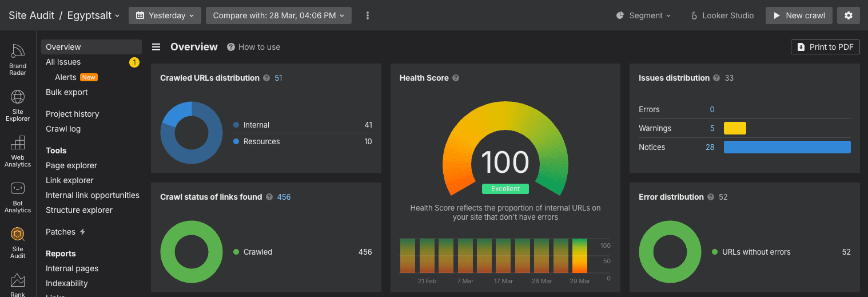Click the Errors count 0
Viewport: 868px width, 297px height.
[712, 109]
